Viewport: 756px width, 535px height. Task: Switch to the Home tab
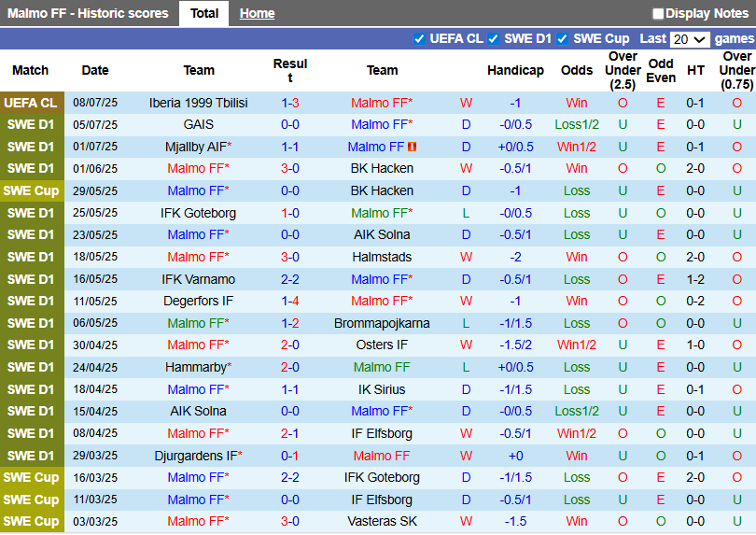coord(257,13)
